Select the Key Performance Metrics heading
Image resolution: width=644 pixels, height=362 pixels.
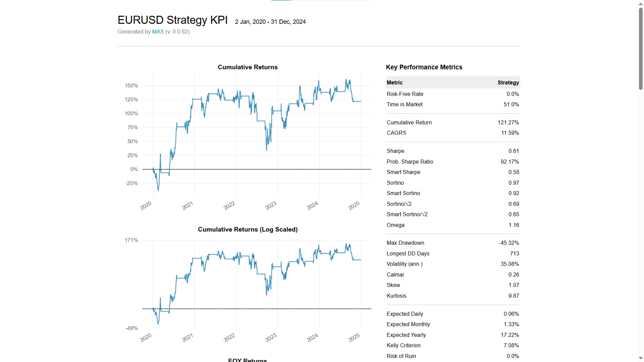coord(424,67)
